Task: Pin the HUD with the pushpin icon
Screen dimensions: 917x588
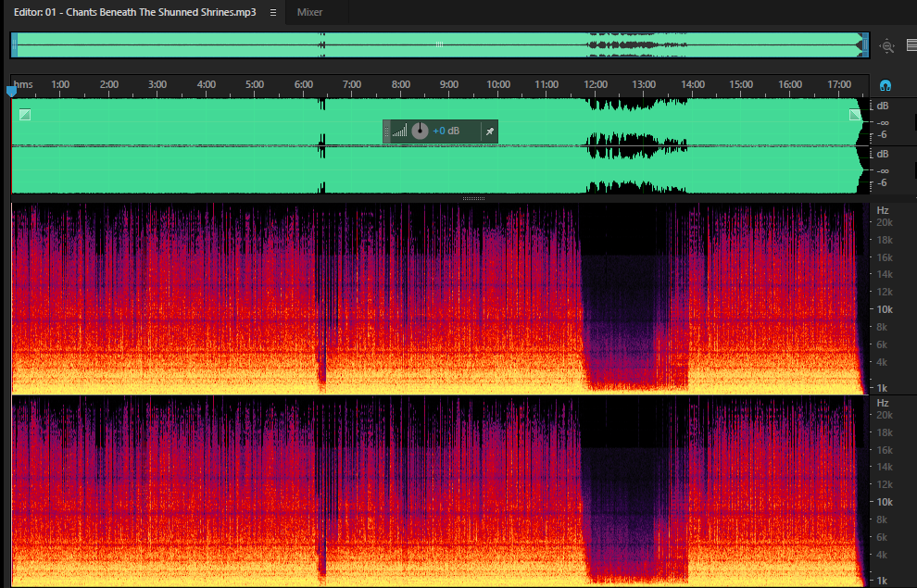Action: (490, 131)
